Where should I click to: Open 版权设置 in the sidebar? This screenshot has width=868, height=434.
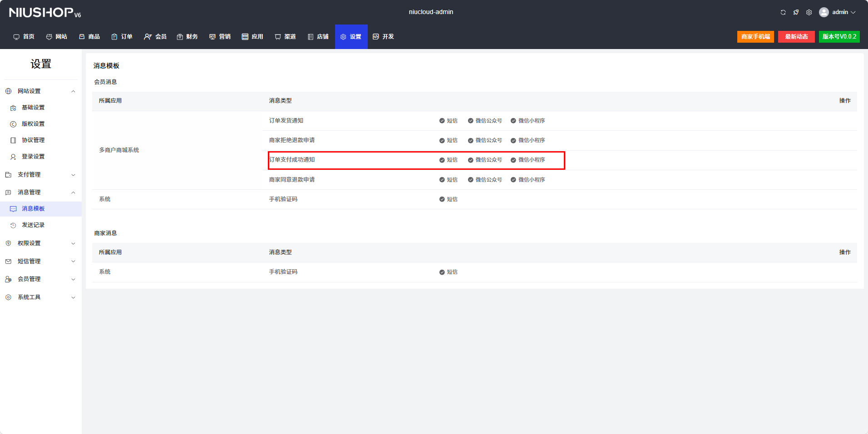coord(33,124)
